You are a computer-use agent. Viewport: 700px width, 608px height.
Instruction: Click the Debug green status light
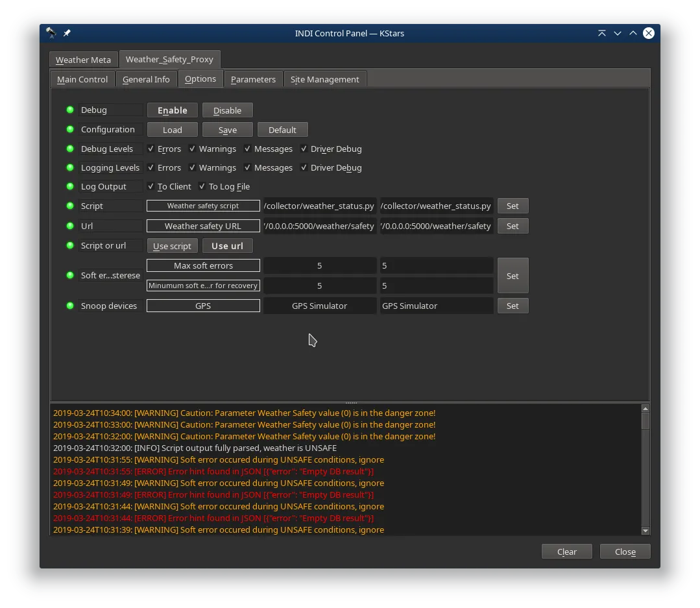pyautogui.click(x=70, y=110)
